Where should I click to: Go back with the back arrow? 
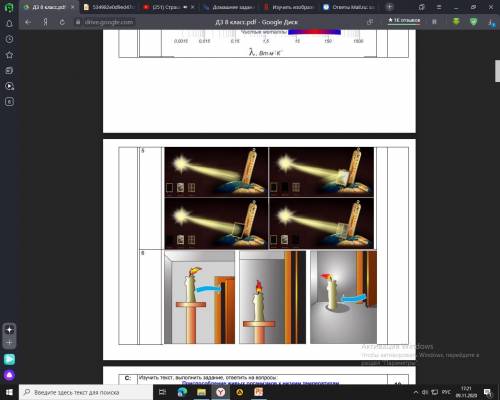coord(28,22)
